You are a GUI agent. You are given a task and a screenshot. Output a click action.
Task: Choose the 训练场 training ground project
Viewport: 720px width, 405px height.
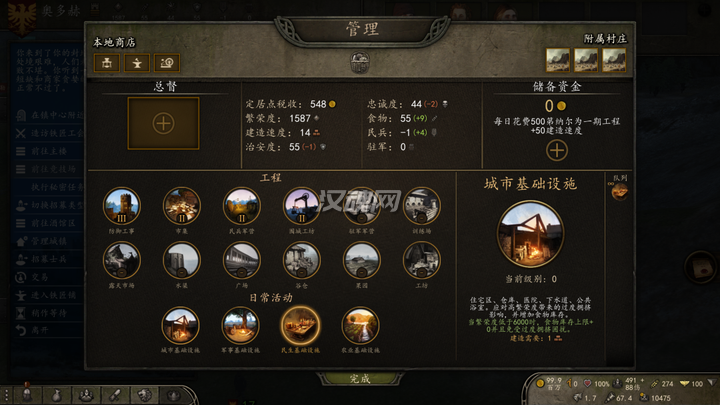[x=422, y=206]
